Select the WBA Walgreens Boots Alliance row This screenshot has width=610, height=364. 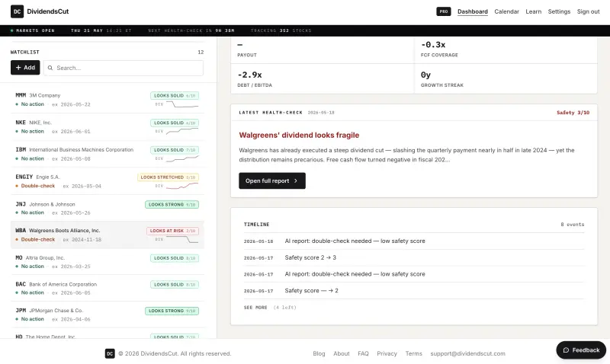click(x=108, y=235)
